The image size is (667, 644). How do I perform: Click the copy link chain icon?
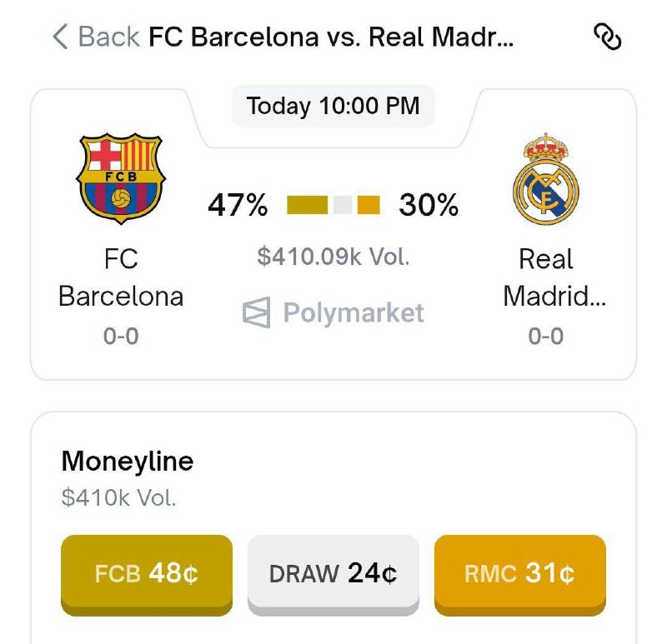pos(608,37)
